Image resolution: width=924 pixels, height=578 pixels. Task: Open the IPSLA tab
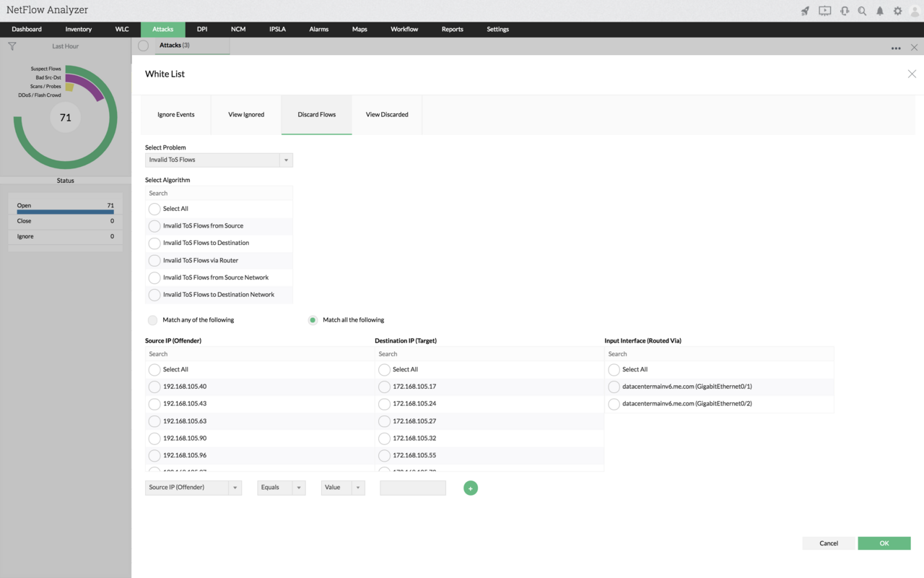tap(277, 30)
